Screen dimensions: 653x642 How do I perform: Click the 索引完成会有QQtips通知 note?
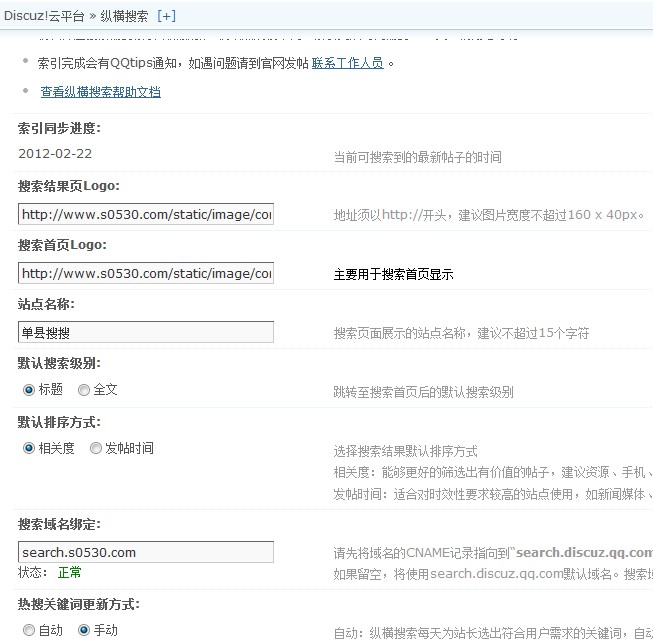pos(173,63)
